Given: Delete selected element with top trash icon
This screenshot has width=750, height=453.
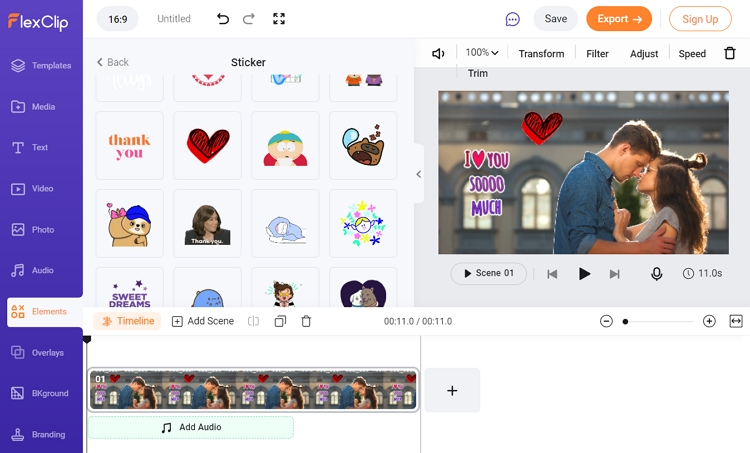Looking at the screenshot, I should tap(729, 53).
